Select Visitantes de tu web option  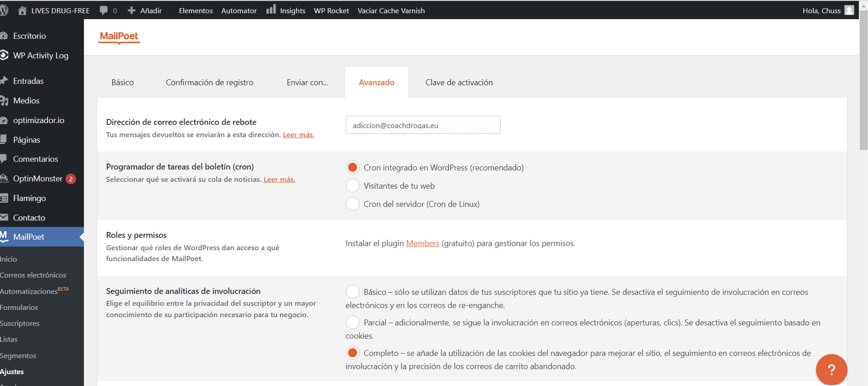[x=352, y=185]
